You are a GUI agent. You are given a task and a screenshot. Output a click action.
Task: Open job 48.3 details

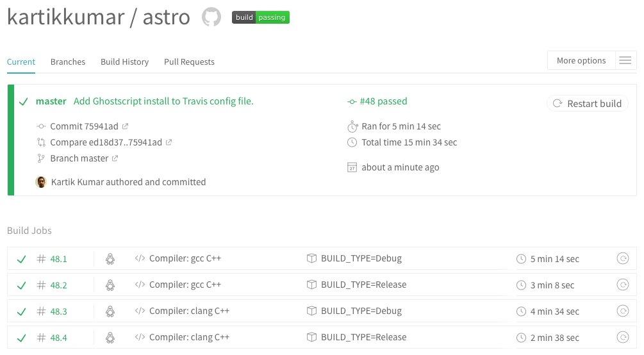point(58,311)
